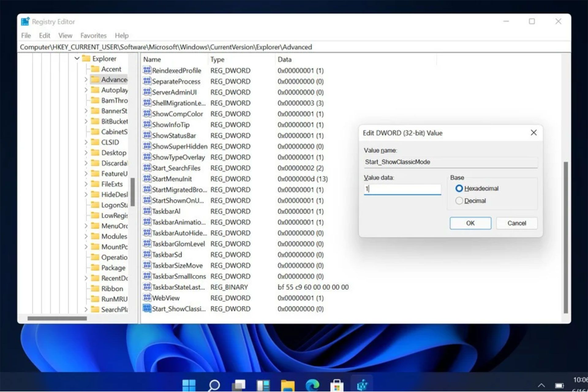
Task: Cancel the DWORD edit dialog
Action: tap(517, 223)
